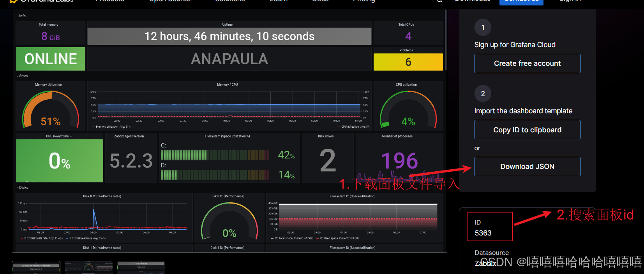The image size is (644, 274).
Task: Click the 0 C: Disk read rate legend
Action: pyautogui.click(x=86, y=238)
